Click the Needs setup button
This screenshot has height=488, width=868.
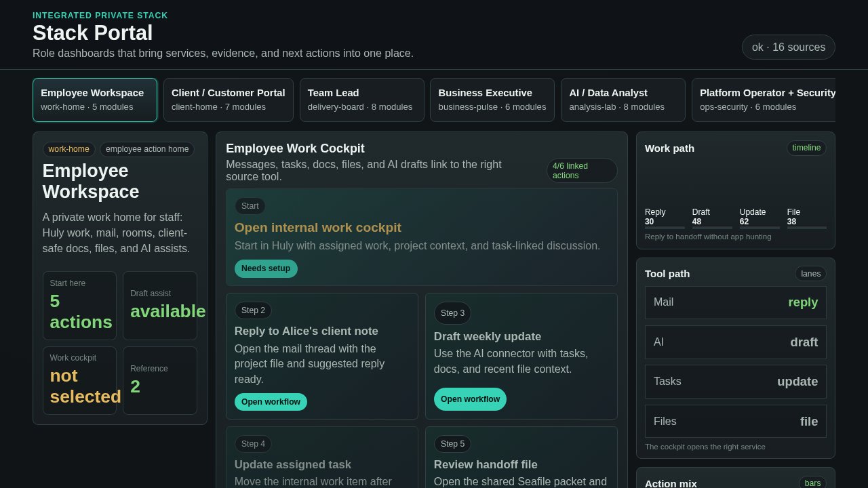(x=266, y=268)
